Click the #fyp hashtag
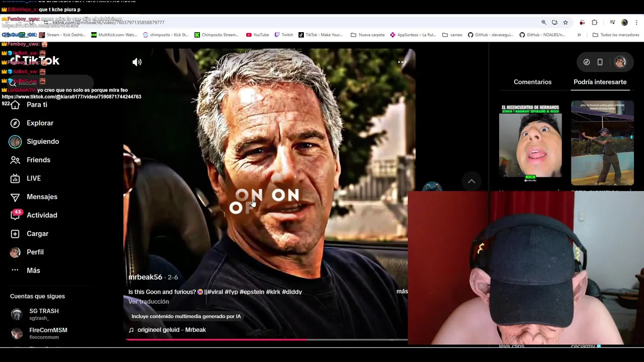This screenshot has height=362, width=644. tap(231, 292)
